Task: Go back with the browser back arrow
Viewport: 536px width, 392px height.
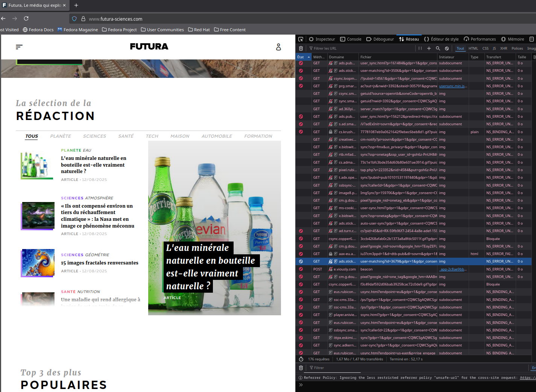Action: click(x=3, y=18)
